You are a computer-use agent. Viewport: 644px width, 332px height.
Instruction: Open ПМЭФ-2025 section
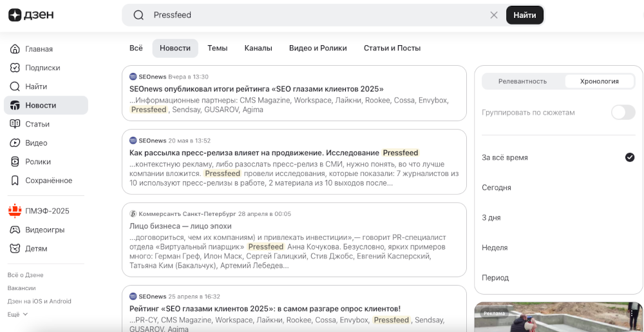(46, 211)
